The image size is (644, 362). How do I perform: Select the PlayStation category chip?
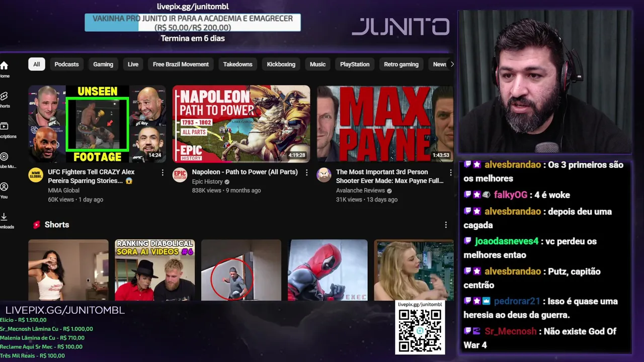[355, 64]
